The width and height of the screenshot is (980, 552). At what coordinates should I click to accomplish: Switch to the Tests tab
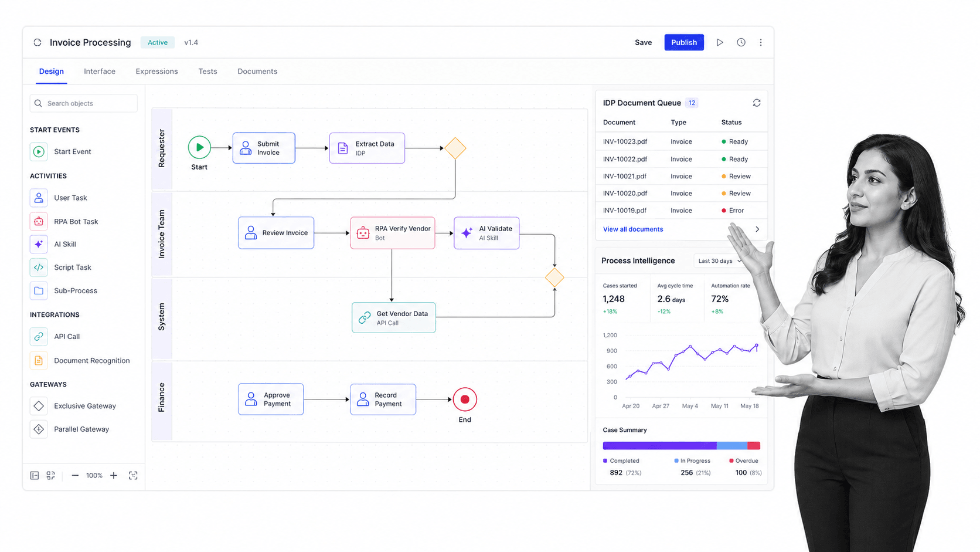click(207, 71)
